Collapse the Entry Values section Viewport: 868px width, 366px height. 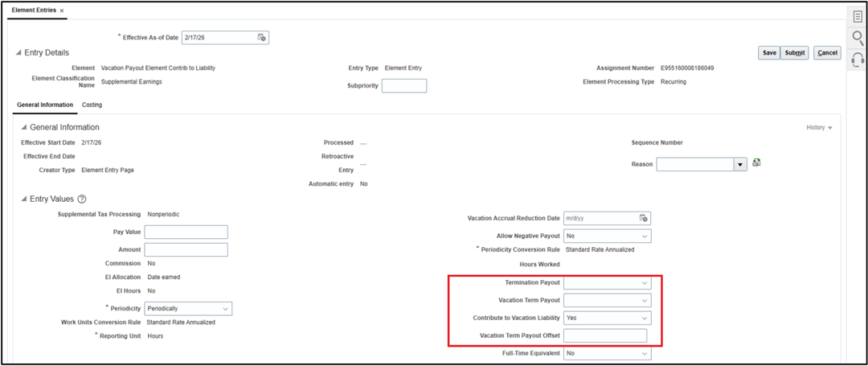pos(24,199)
